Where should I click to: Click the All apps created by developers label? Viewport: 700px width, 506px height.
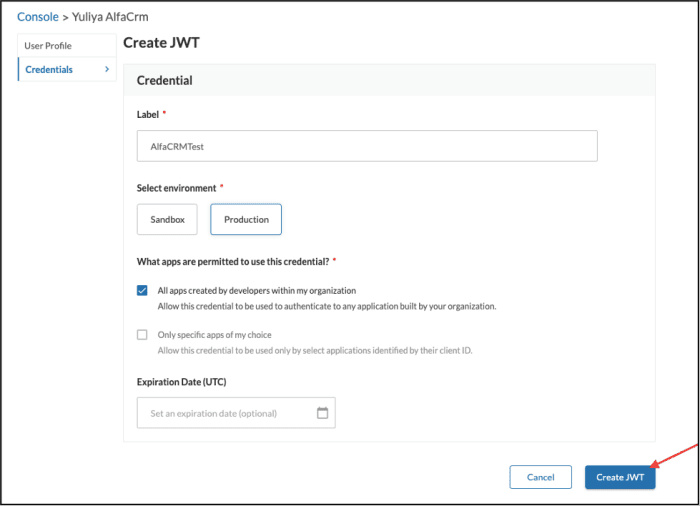[x=257, y=291]
